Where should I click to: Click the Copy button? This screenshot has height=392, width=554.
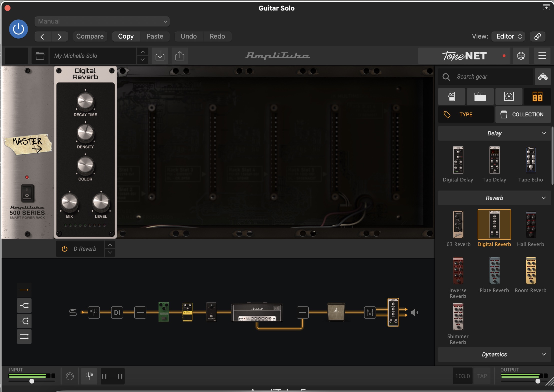tap(126, 37)
